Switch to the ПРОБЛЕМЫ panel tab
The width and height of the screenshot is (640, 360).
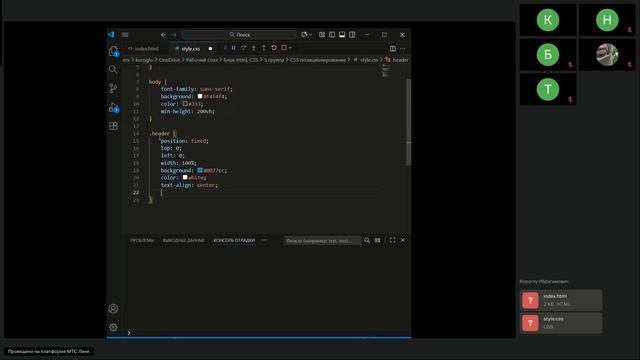pos(142,240)
